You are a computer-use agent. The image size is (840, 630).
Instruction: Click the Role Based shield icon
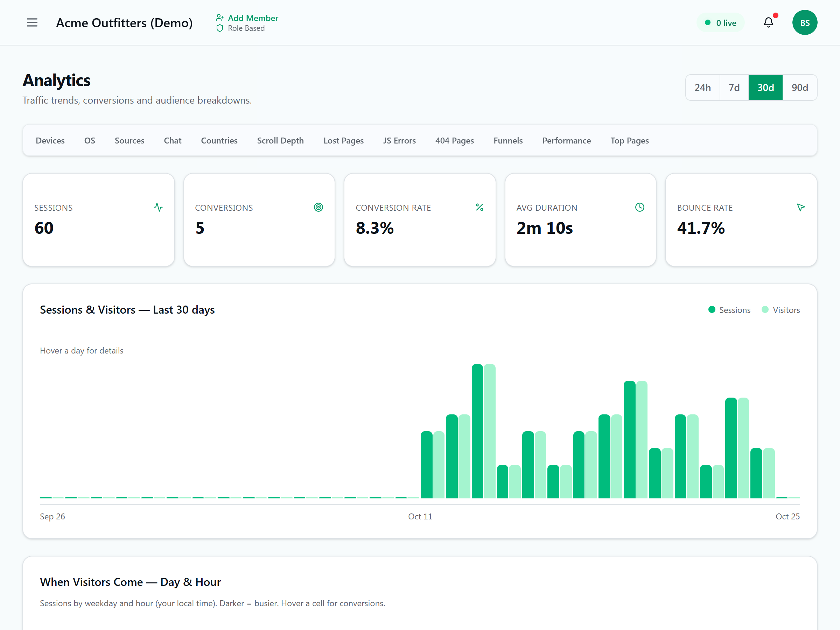[219, 28]
